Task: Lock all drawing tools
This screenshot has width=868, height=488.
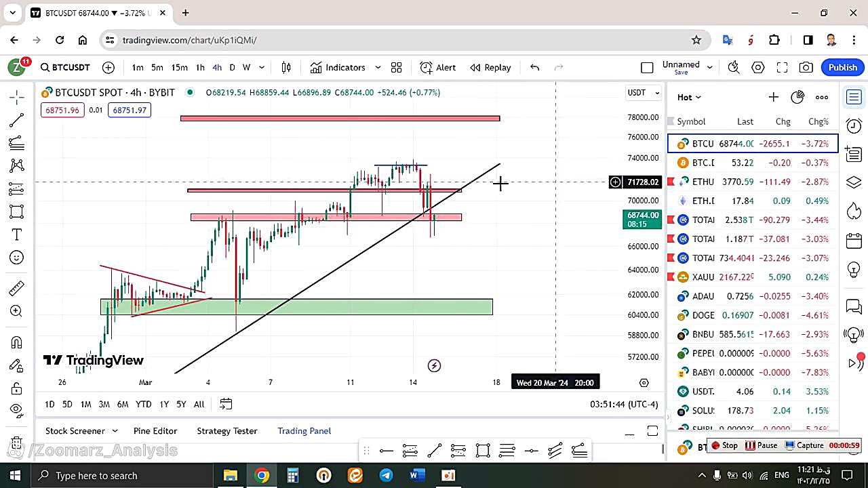Action: [x=17, y=388]
